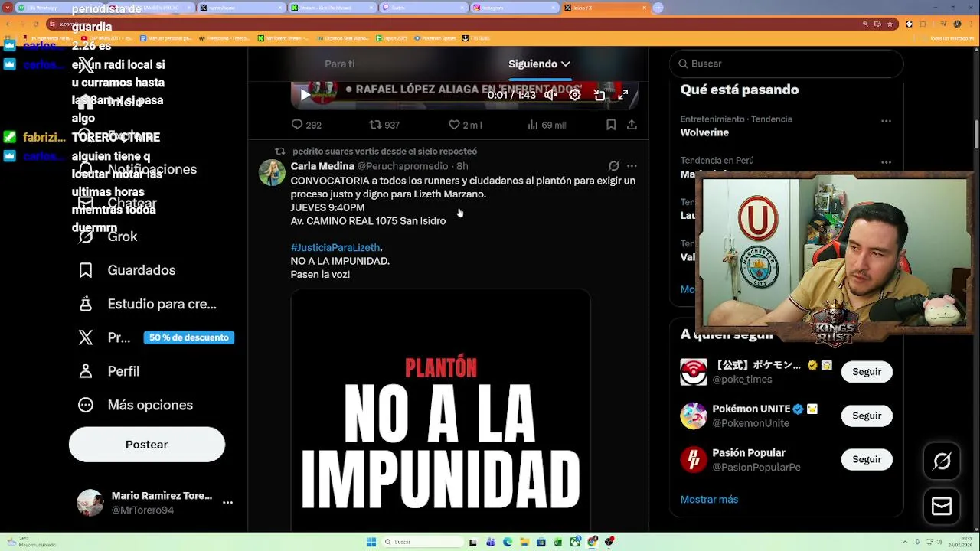This screenshot has height=551, width=980.
Task: Open Google Chrome from the taskbar
Action: point(593,542)
